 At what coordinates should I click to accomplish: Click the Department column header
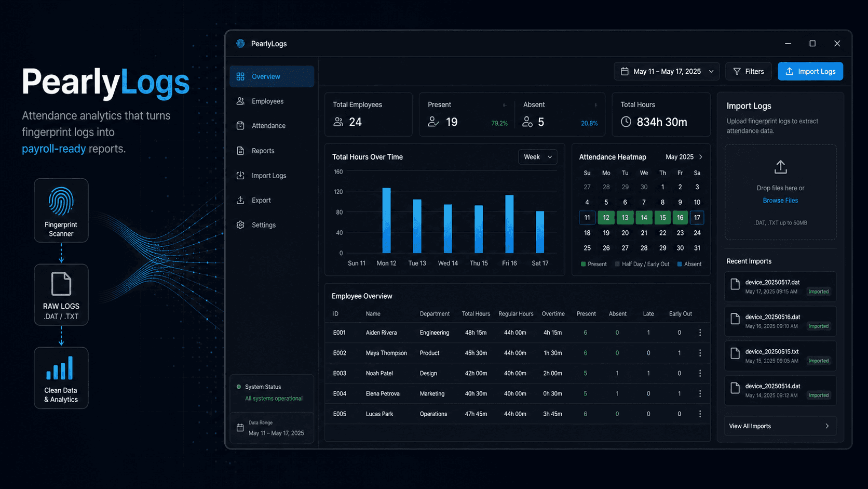435,314
